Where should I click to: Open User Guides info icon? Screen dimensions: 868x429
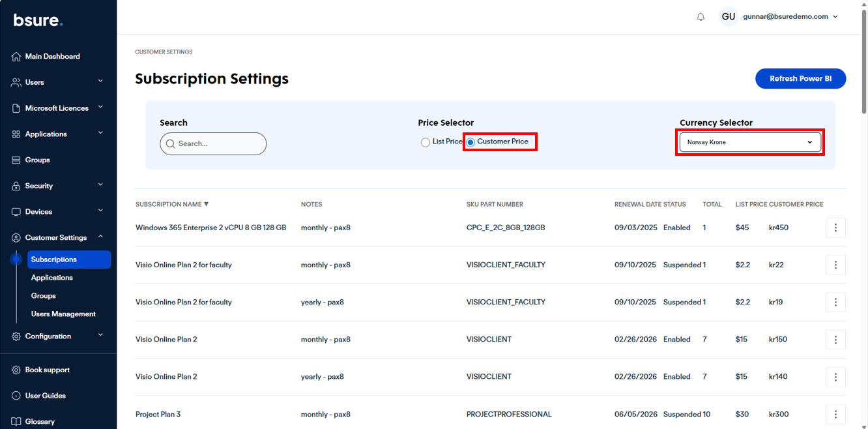point(16,396)
